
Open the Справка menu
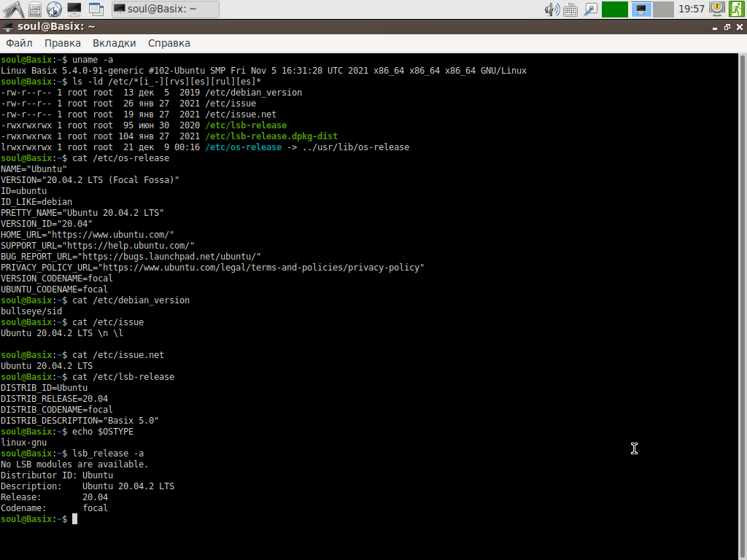[169, 43]
